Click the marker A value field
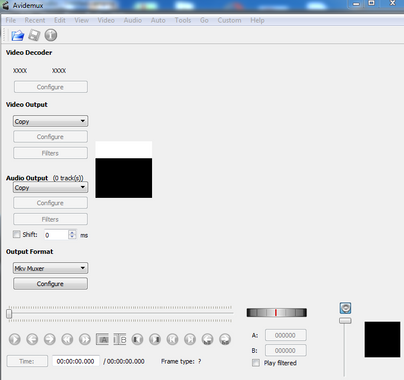The image size is (404, 380). tap(286, 335)
